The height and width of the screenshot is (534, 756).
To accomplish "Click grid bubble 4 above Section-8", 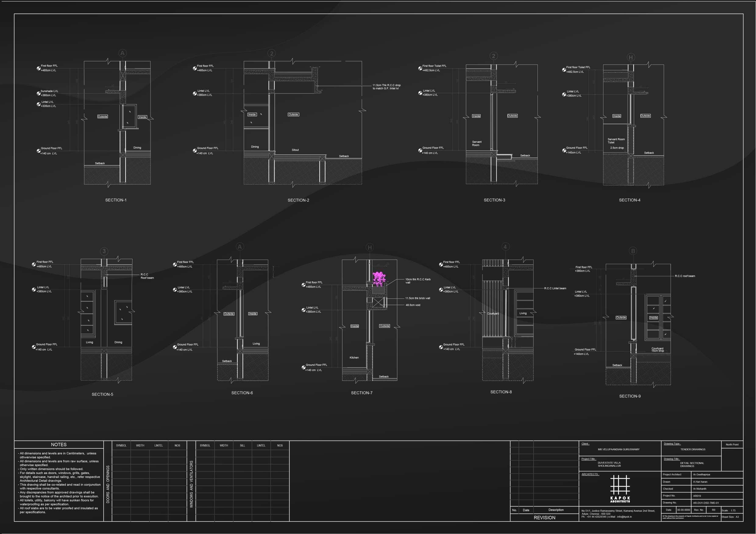I will (x=506, y=247).
